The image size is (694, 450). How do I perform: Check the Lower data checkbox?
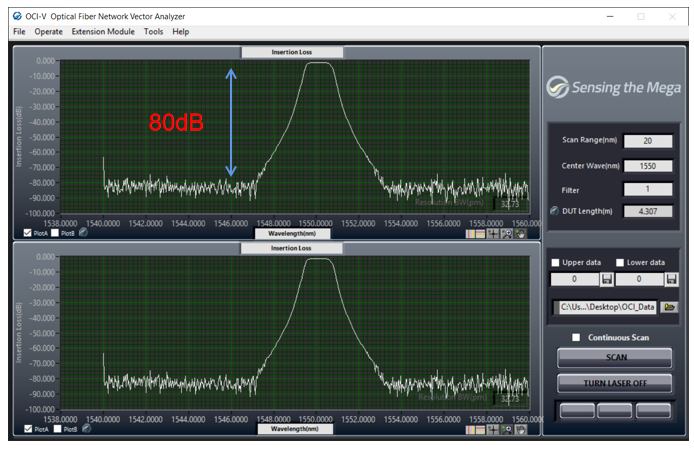click(x=620, y=262)
